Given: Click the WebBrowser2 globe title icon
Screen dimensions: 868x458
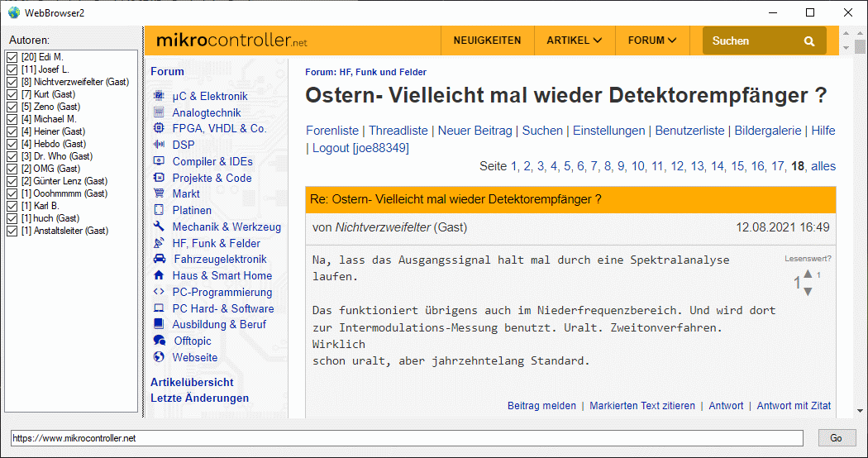Looking at the screenshot, I should point(14,12).
